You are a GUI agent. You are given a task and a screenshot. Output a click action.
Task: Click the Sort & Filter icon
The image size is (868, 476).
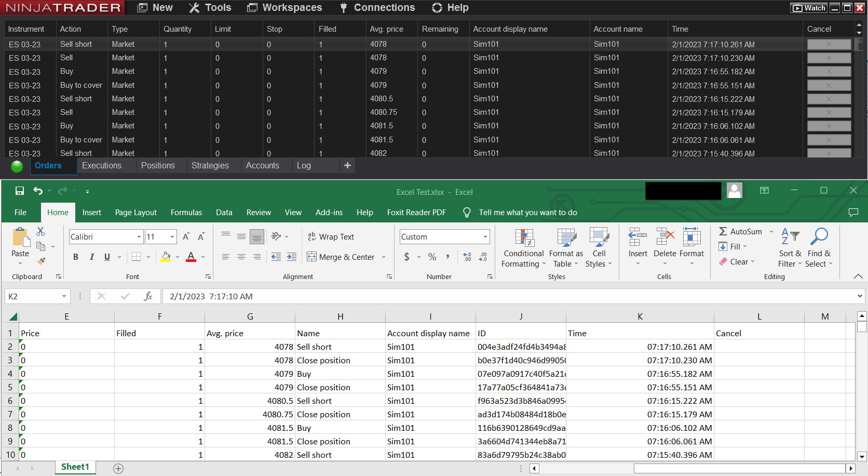click(790, 248)
